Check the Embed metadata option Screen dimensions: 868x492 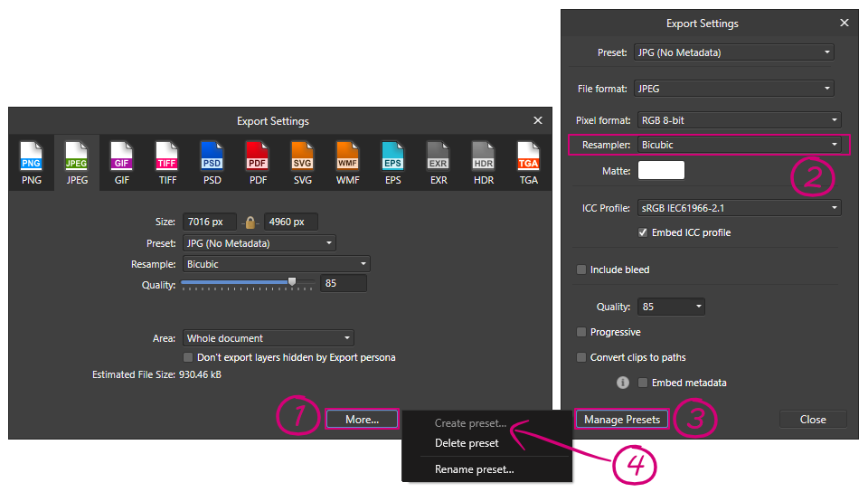(643, 383)
